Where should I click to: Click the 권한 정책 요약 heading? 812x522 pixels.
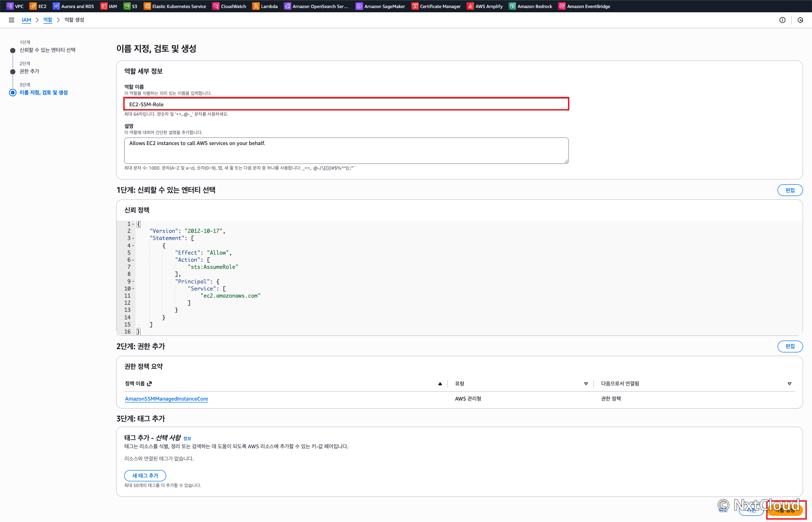[144, 367]
